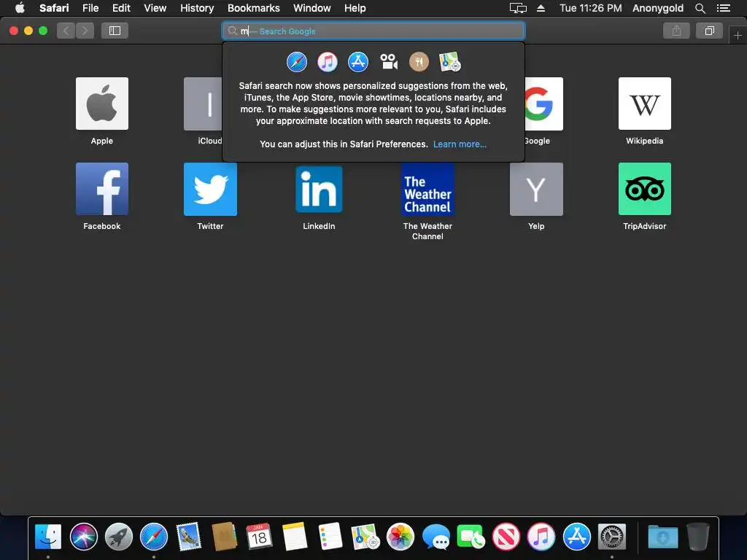Add a new tab with plus button
The width and height of the screenshot is (747, 560).
click(738, 35)
